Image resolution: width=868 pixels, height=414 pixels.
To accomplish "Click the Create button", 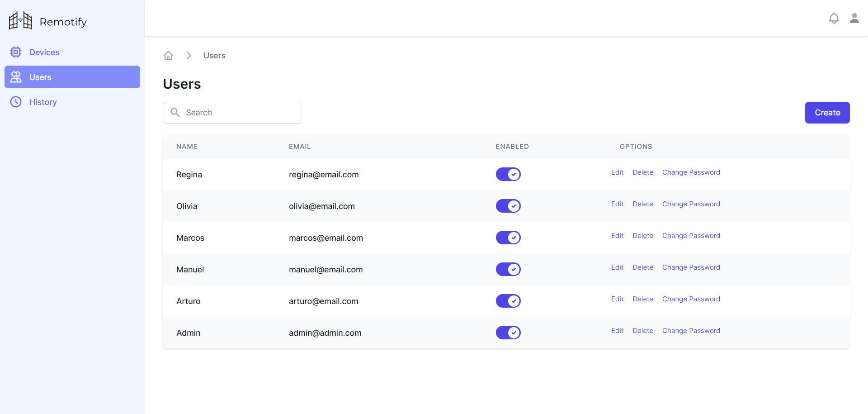I will 827,113.
